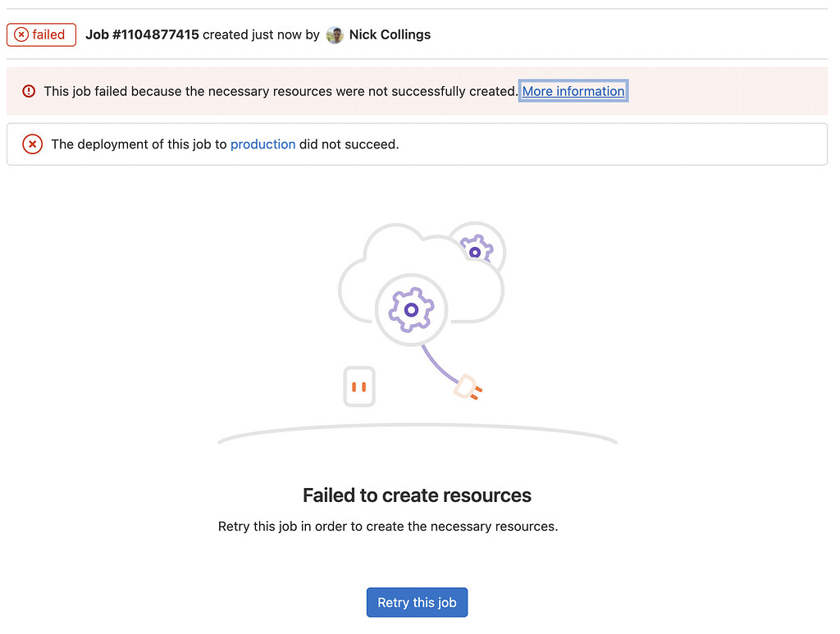This screenshot has width=840, height=634.
Task: Click the large purple gear in the cloud illustration
Action: click(x=412, y=309)
